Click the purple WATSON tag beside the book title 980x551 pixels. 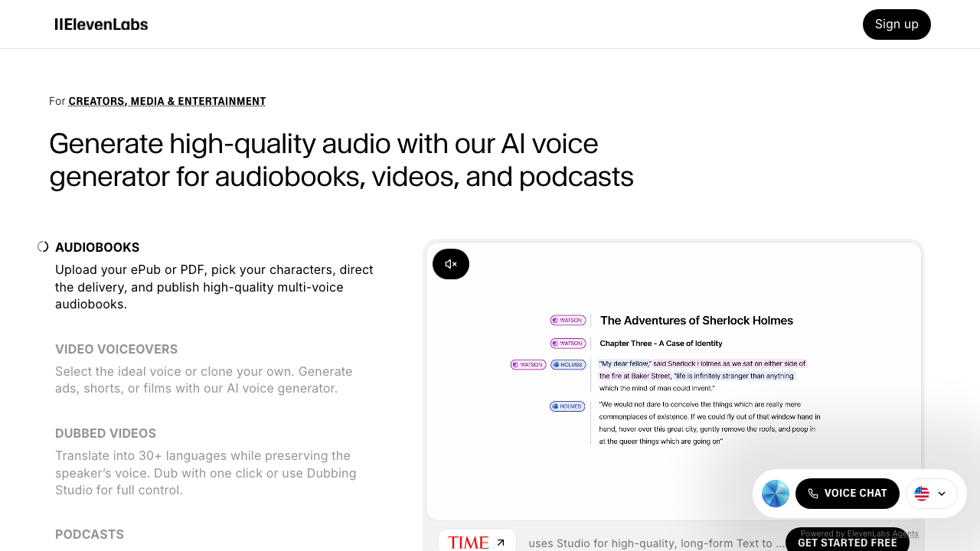pyautogui.click(x=568, y=320)
